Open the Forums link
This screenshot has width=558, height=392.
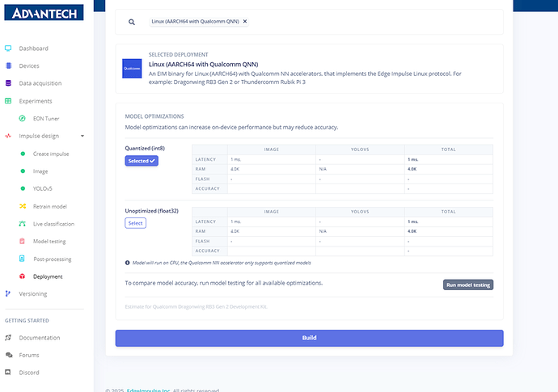[29, 355]
